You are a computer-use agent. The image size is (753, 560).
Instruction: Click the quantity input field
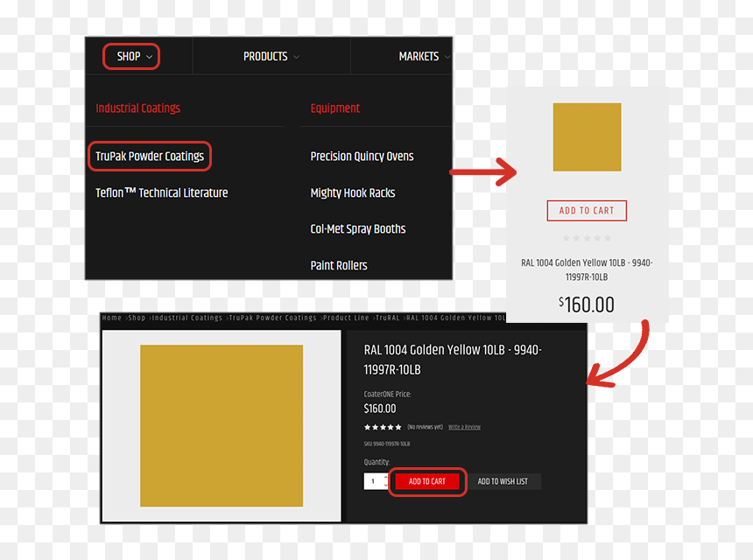click(373, 481)
